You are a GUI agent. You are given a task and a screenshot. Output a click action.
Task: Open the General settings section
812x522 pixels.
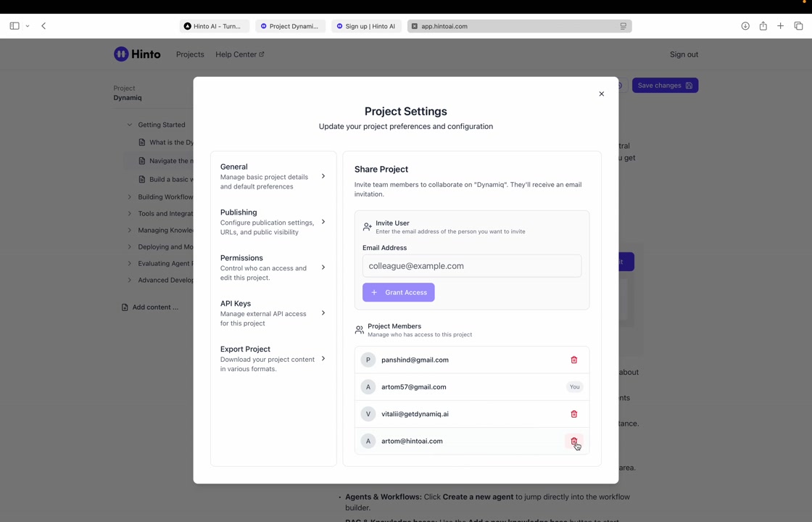[273, 176]
